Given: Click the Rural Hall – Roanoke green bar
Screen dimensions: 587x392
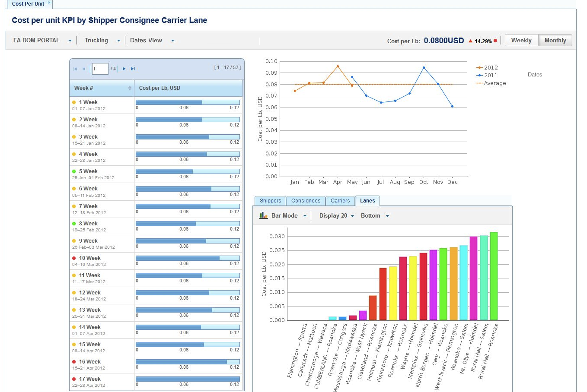Looking at the screenshot, I should tap(494, 276).
